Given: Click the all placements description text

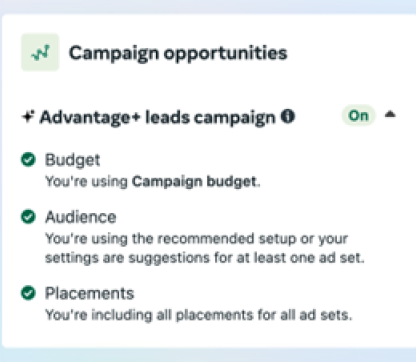Looking at the screenshot, I should 199,315.
